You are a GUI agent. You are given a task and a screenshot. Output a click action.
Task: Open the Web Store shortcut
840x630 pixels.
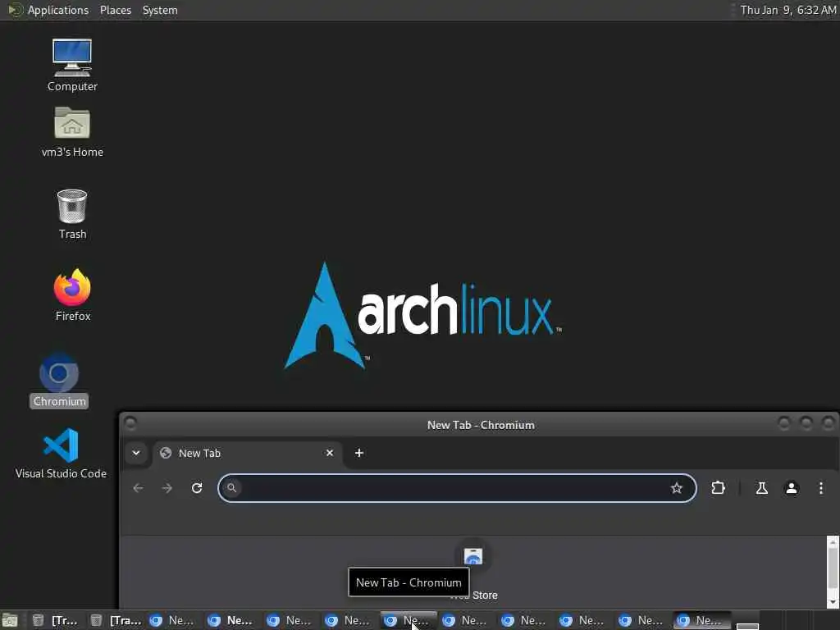pos(473,571)
